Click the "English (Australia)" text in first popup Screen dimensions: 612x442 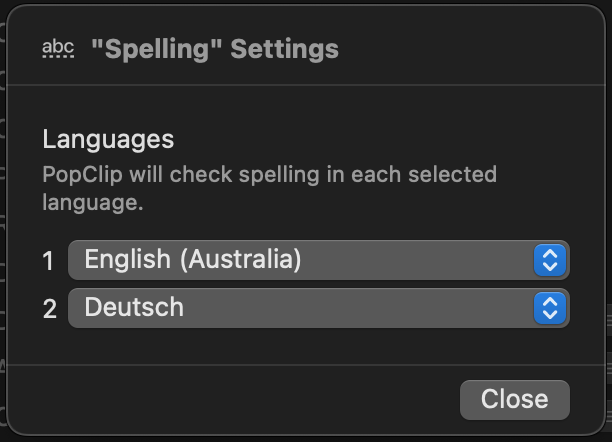coord(193,260)
